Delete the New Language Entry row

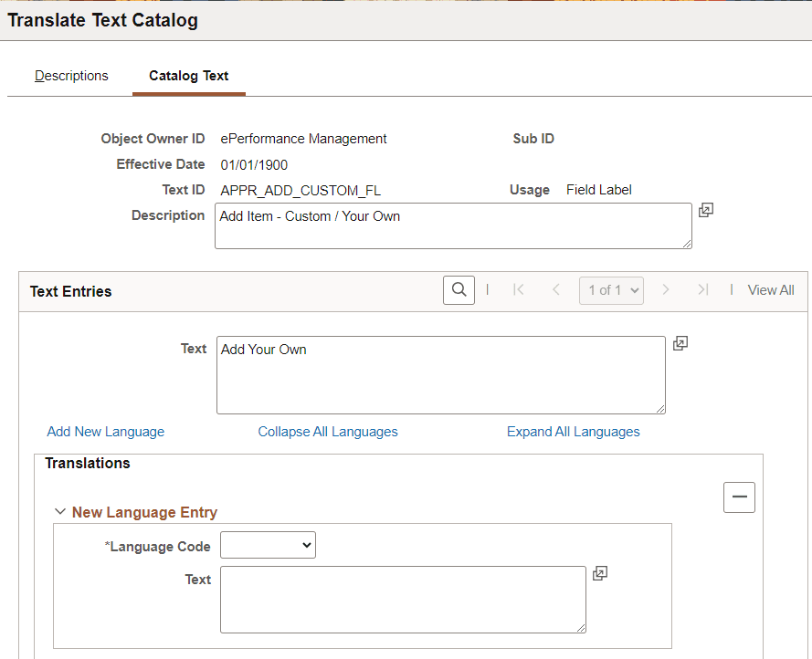[739, 497]
